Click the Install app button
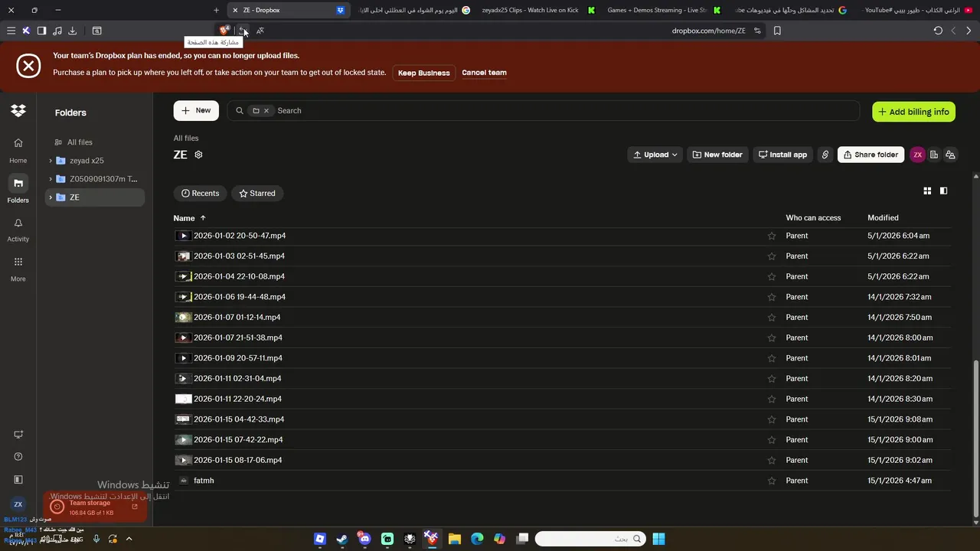980x551 pixels. 782,155
